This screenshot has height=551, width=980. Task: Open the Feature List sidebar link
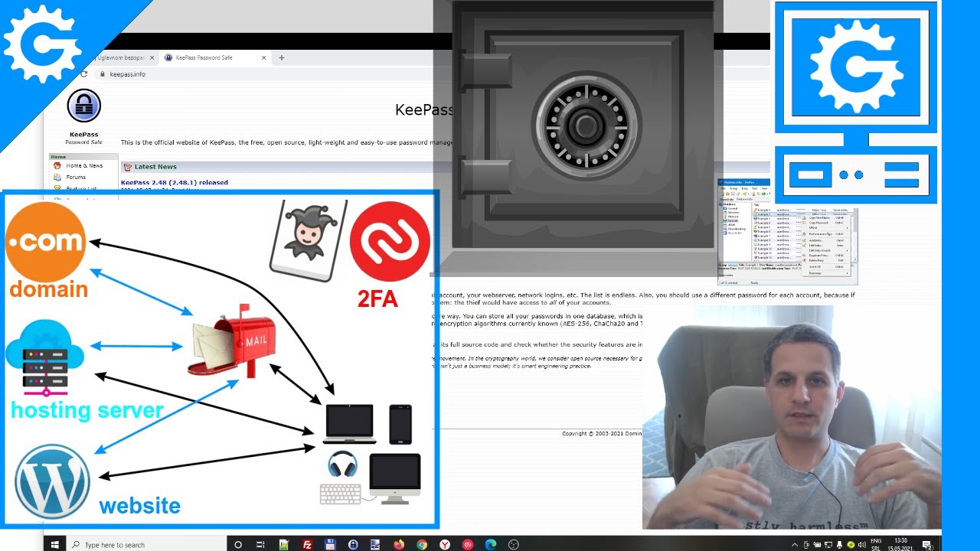(81, 188)
